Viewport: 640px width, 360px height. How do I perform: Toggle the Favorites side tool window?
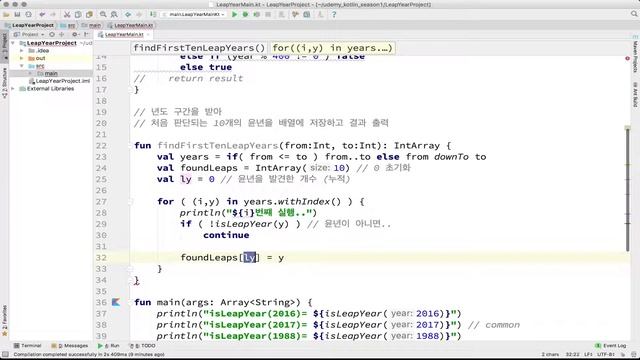pos(4,320)
